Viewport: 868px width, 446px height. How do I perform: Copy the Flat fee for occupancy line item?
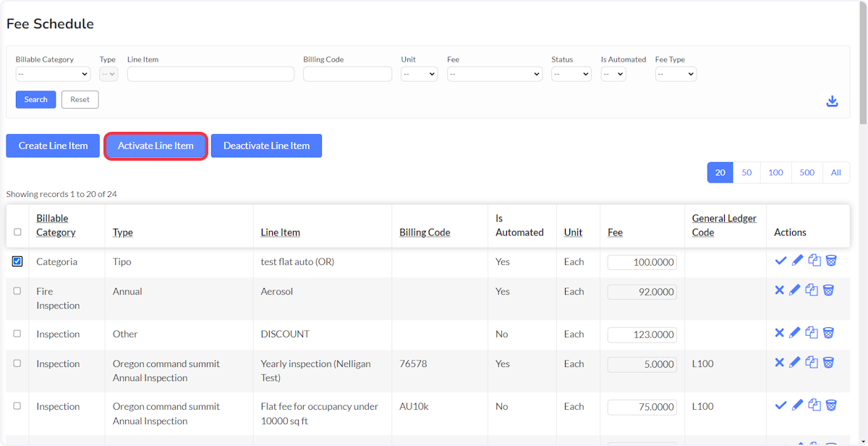tap(814, 405)
